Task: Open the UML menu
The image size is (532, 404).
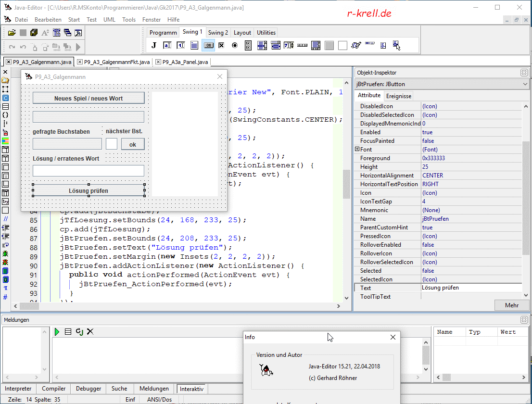Action: pos(109,20)
